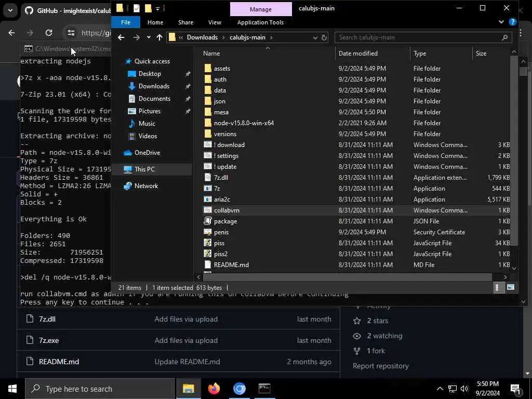Select the ! download command file icon

click(x=208, y=144)
